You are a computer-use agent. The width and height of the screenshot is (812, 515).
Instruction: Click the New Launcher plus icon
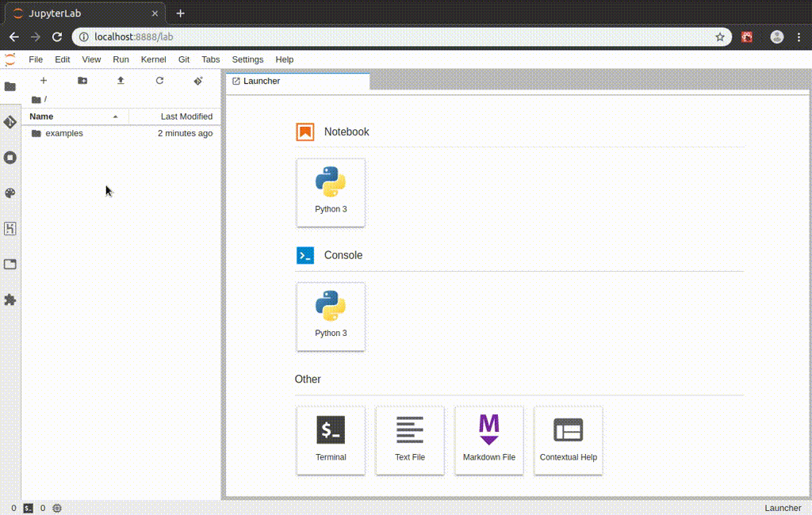[44, 80]
